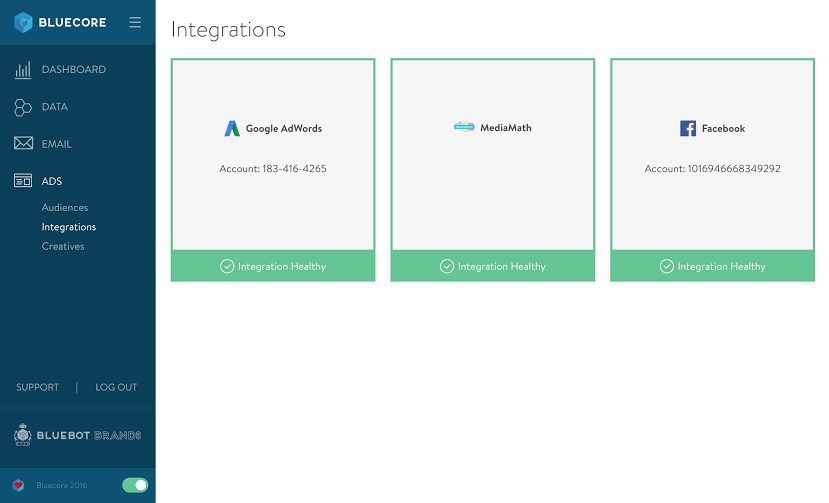Toggle the green Bluecore 2016 switch

135,485
